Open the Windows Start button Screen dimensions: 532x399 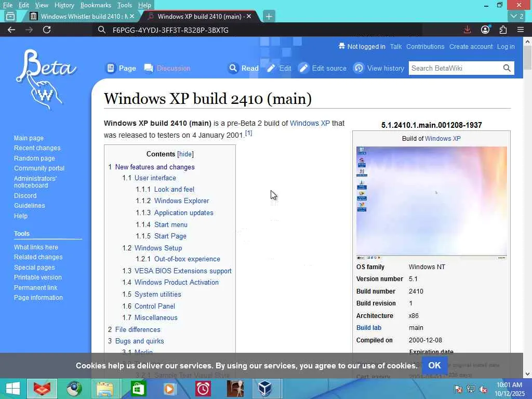coord(13,389)
